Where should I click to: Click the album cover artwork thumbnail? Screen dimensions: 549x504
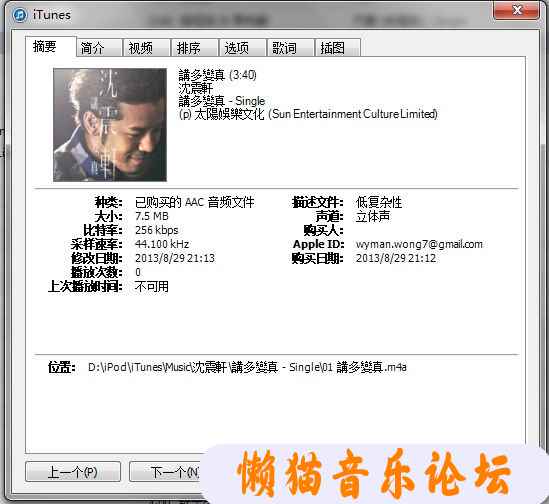pyautogui.click(x=110, y=125)
